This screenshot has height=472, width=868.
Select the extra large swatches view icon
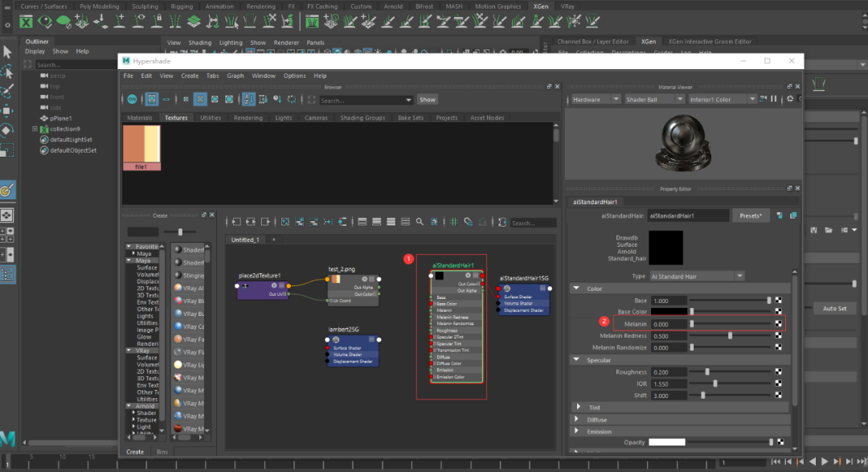[x=229, y=100]
